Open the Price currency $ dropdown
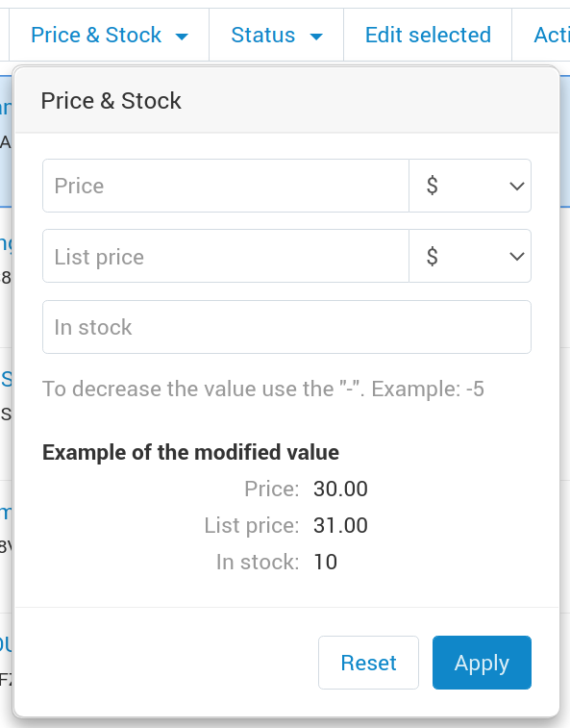 click(x=470, y=186)
